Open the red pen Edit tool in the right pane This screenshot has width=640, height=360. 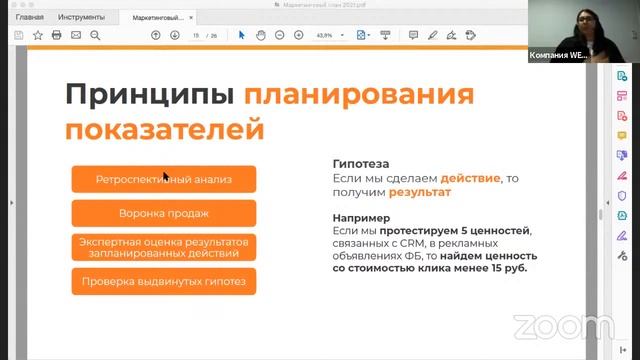(622, 176)
